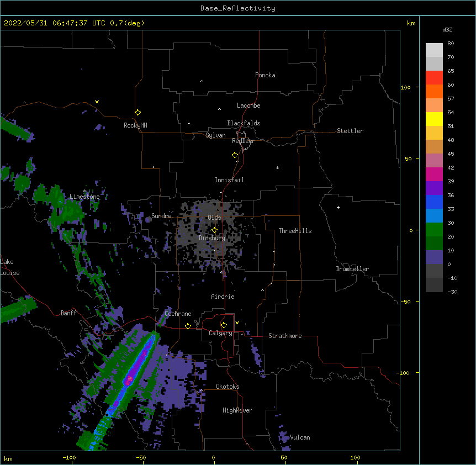Click the 80 value atop the dBZ legend
Viewport: 476px width, 465px height.
[x=451, y=44]
